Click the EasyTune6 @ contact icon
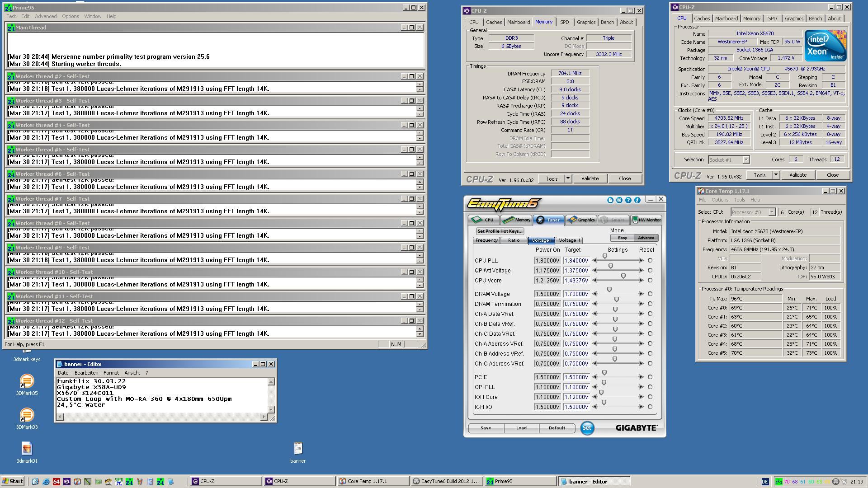Screen dimensions: 868x488 pos(619,200)
